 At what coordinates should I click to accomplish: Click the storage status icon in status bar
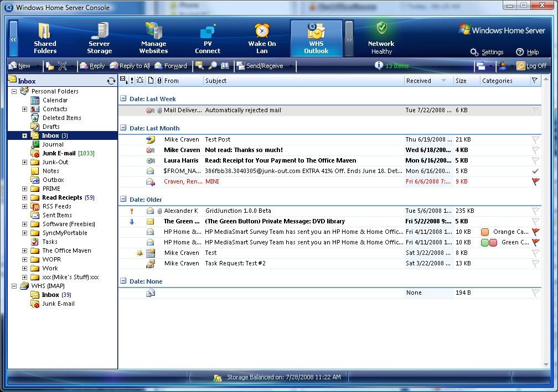tap(218, 378)
